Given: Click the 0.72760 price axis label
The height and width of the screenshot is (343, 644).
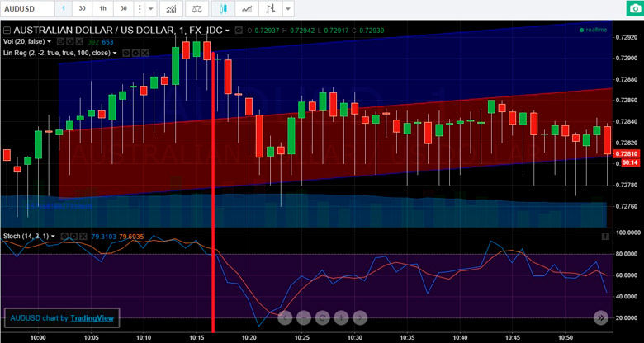Looking at the screenshot, I should pos(626,206).
